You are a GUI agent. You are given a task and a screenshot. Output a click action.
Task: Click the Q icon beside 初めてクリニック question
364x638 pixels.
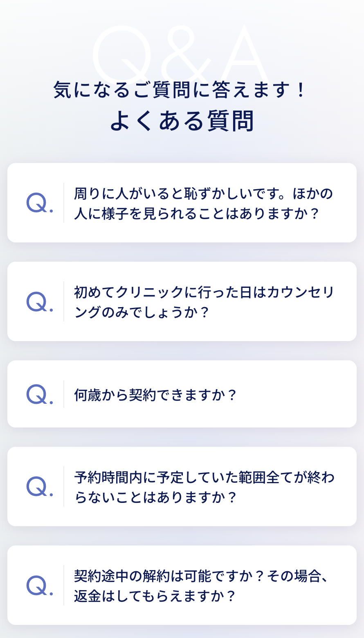(x=40, y=302)
